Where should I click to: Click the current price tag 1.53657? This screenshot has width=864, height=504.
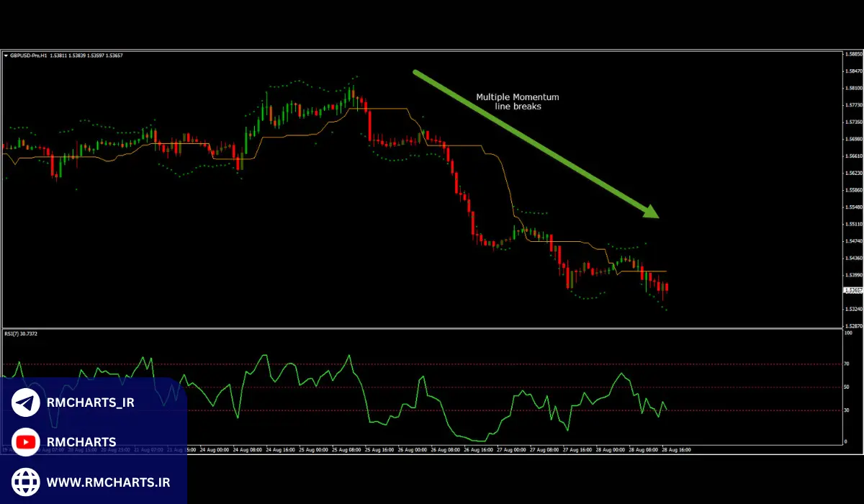click(x=852, y=290)
